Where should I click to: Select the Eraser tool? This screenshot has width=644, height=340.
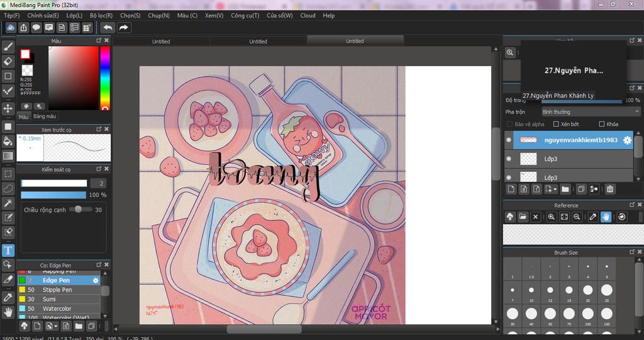(8, 62)
